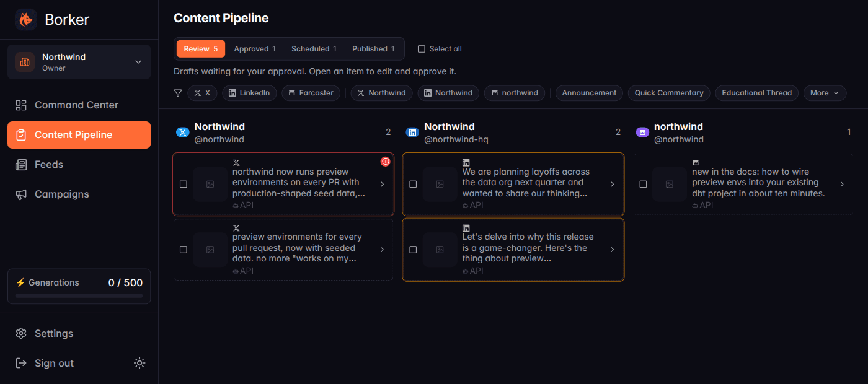The width and height of the screenshot is (868, 384).
Task: Click the Feeds newspaper icon
Action: pyautogui.click(x=21, y=165)
